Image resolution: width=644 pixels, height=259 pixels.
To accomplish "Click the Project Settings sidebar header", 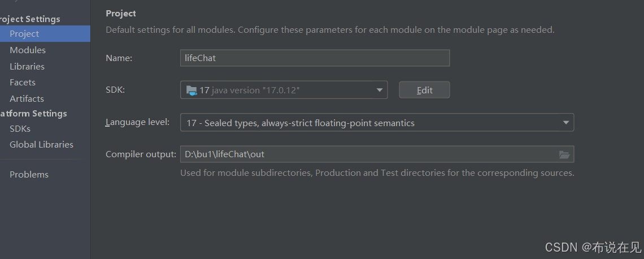I will (x=30, y=19).
